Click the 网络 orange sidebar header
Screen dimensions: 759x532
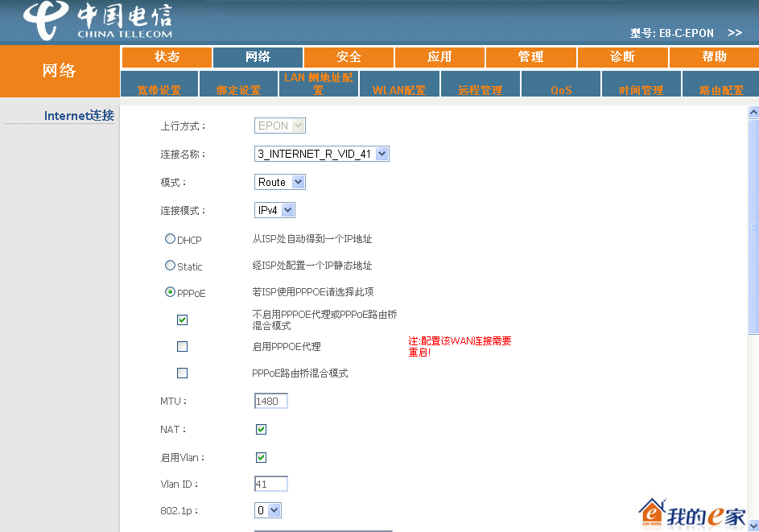coord(60,71)
